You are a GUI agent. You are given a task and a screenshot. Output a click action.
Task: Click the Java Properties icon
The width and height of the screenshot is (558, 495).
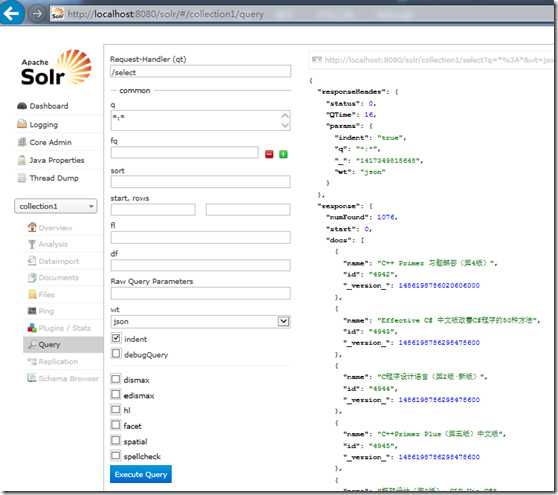22,160
